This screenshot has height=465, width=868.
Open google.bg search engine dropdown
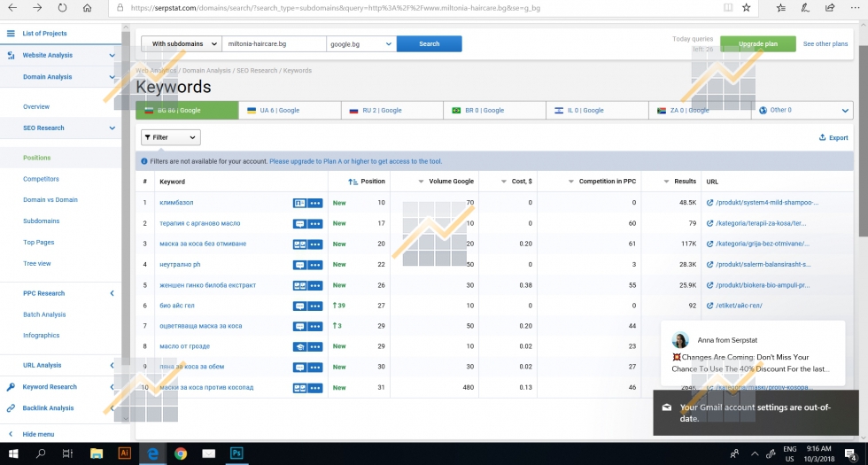point(361,43)
